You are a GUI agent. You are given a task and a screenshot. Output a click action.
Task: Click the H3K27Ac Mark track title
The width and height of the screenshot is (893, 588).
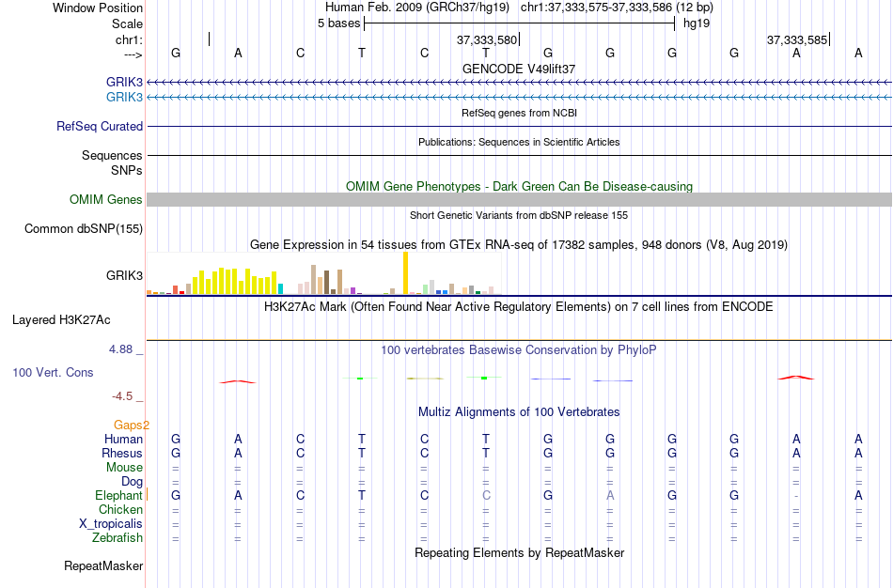pyautogui.click(x=518, y=307)
